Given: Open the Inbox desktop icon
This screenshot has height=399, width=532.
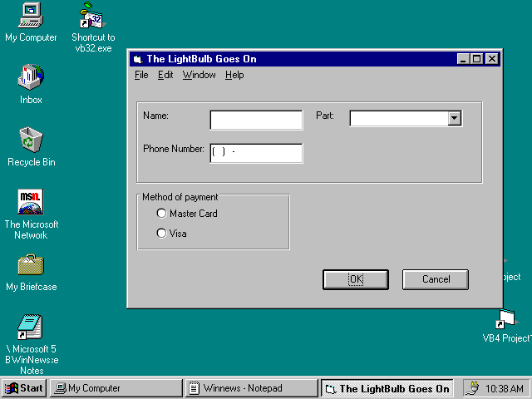Looking at the screenshot, I should (x=31, y=78).
